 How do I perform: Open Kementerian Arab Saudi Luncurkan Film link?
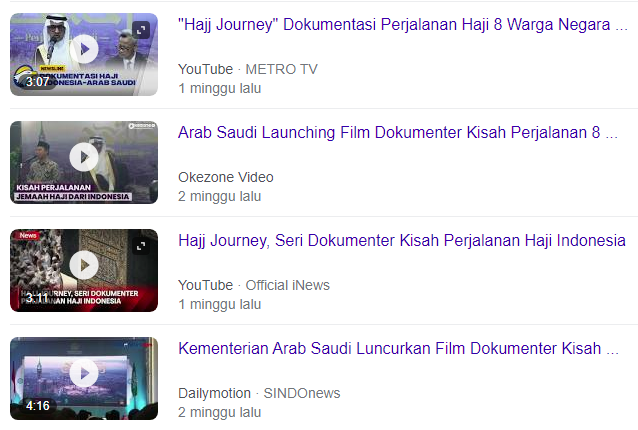tap(398, 349)
